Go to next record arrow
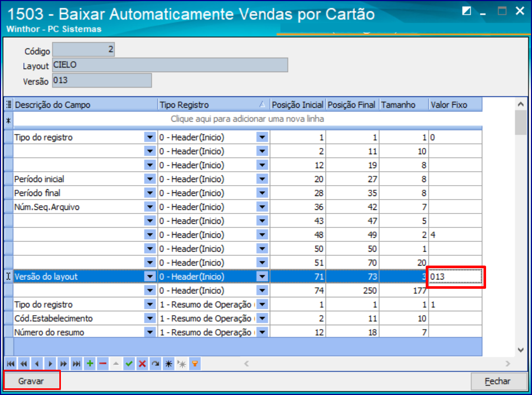Viewport: 532px width, 395px height. [x=50, y=364]
